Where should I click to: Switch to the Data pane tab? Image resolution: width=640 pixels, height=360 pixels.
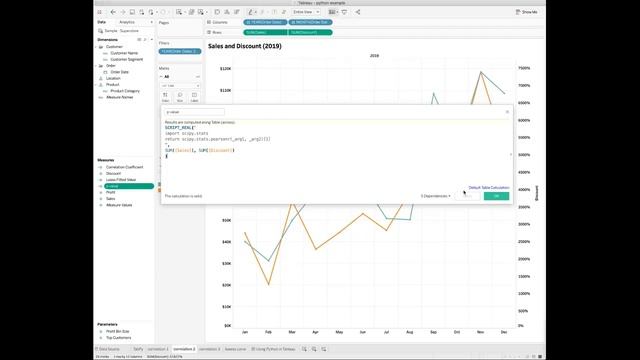[x=102, y=22]
